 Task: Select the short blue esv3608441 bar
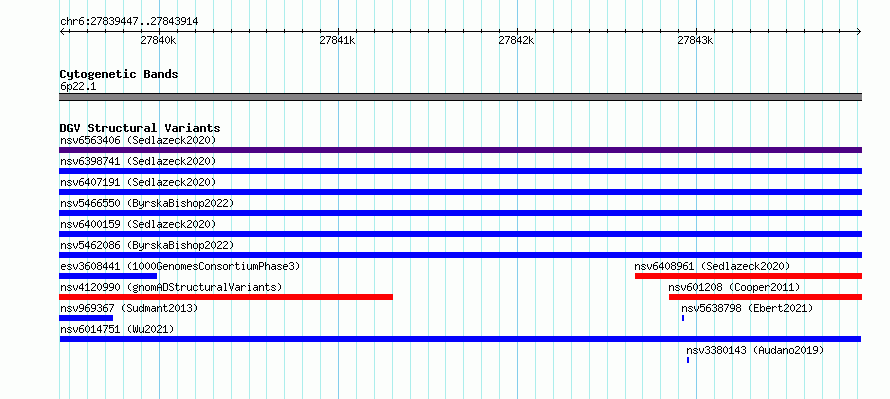(108, 276)
